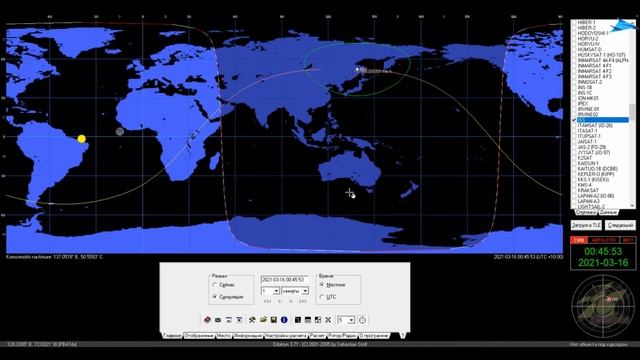Select KEPLER-0 (KIPP) in satellite list

coord(595,174)
